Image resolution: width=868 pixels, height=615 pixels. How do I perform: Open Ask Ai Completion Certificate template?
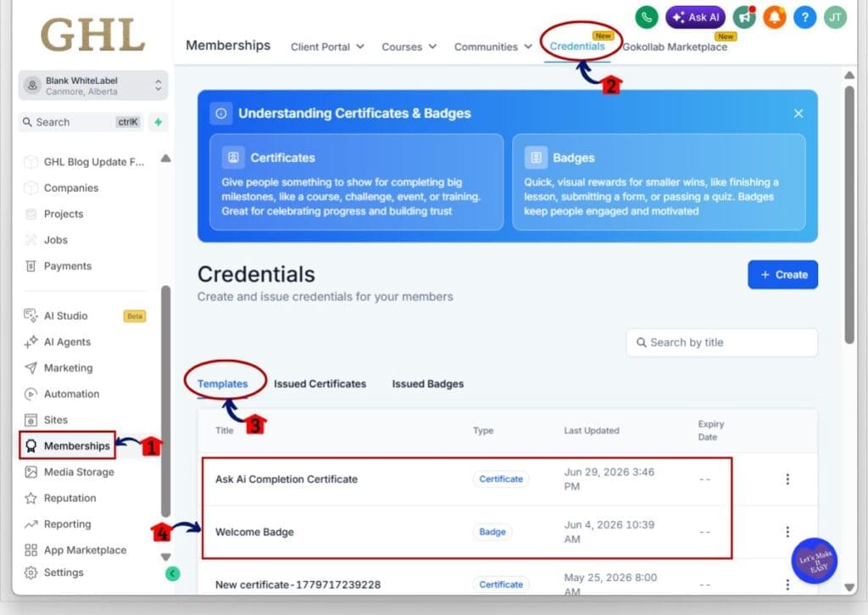click(x=287, y=479)
